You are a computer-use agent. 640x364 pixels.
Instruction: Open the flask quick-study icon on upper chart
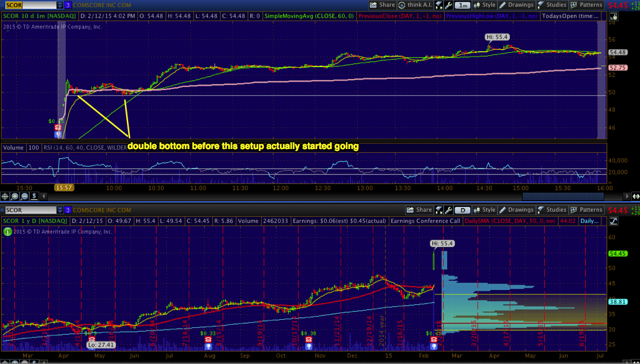pos(439,5)
